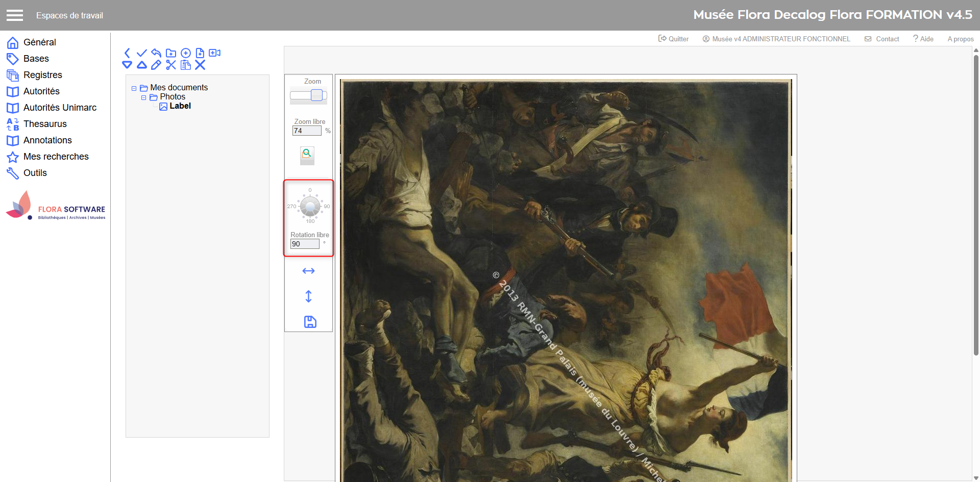980x482 pixels.
Task: Click the paste clipboard icon
Action: coord(186,65)
